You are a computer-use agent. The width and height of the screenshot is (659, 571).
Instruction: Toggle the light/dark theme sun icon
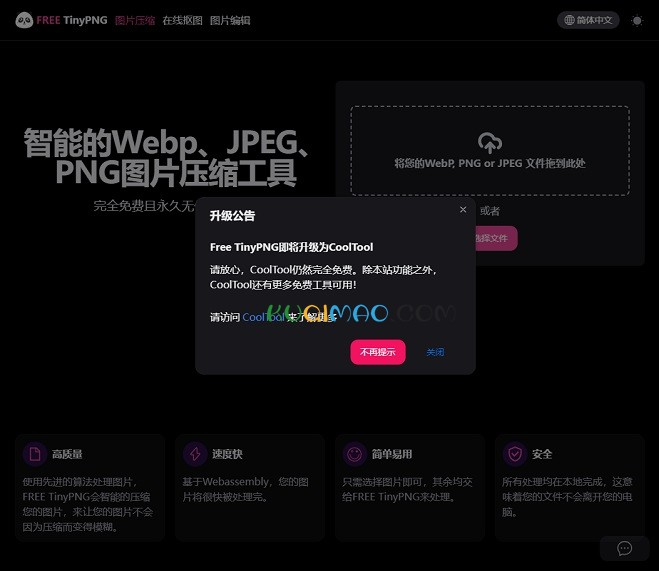pos(637,20)
